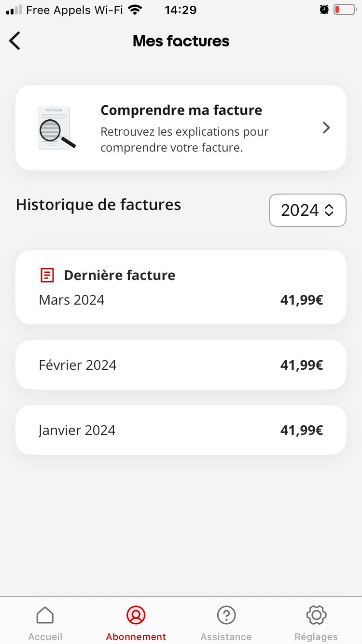Open the Janvier 2024 invoice
The image size is (362, 644).
click(181, 430)
